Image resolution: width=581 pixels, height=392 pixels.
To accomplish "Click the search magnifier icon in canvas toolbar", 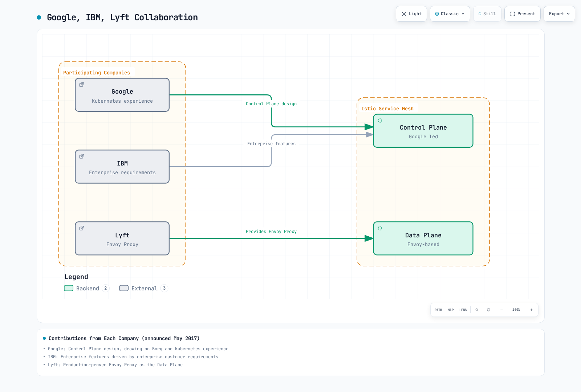I will (477, 310).
